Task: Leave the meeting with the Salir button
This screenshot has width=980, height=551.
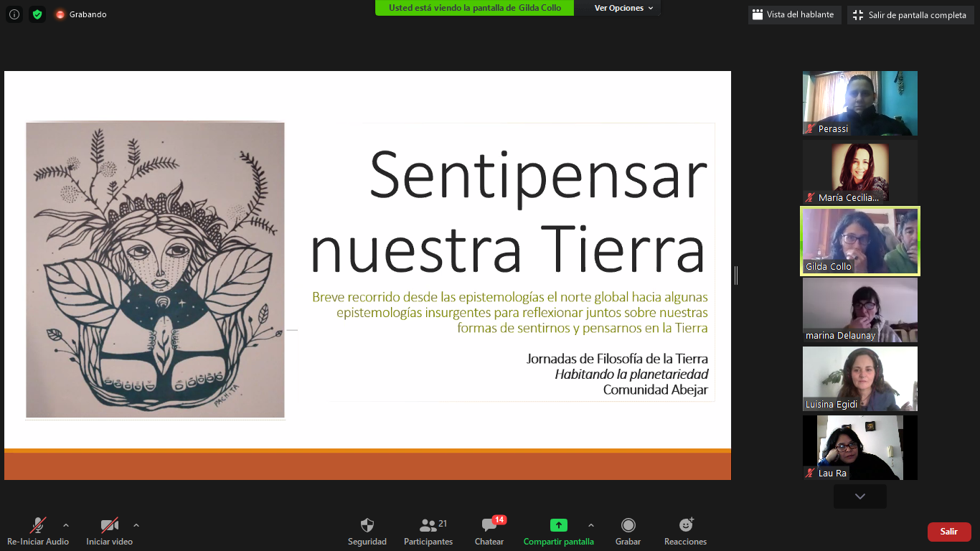Action: point(949,532)
